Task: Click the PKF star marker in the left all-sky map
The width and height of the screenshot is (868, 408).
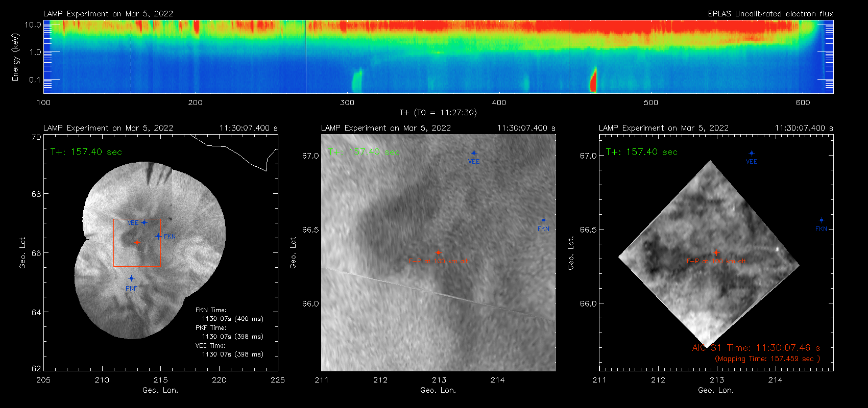Action: point(131,278)
